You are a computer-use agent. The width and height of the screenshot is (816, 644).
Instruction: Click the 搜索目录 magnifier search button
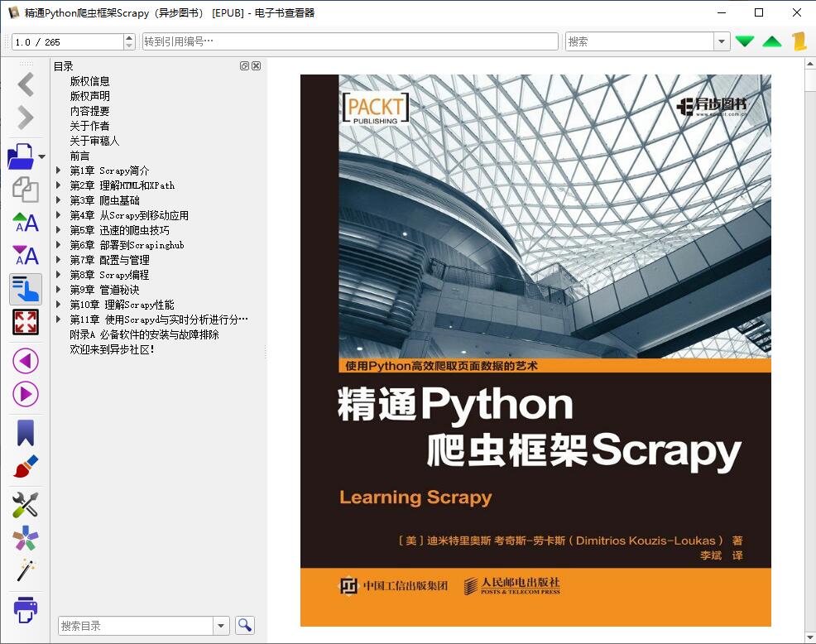(x=244, y=625)
